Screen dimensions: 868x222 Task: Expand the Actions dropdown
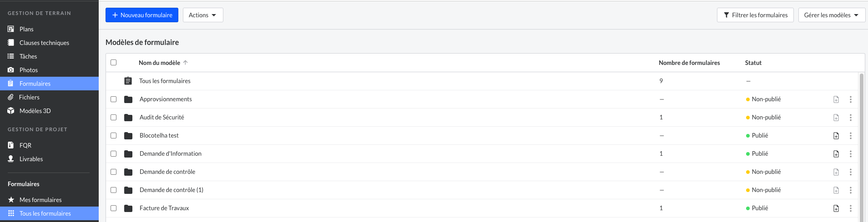203,15
